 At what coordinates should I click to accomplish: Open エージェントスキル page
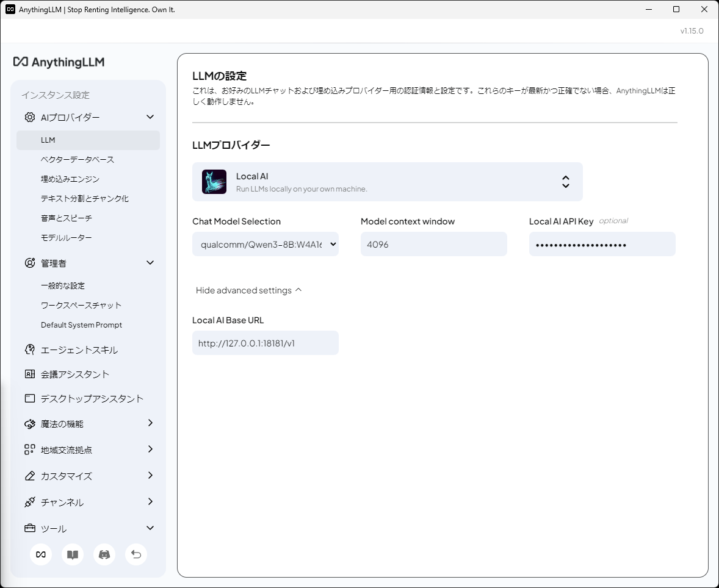pos(79,350)
